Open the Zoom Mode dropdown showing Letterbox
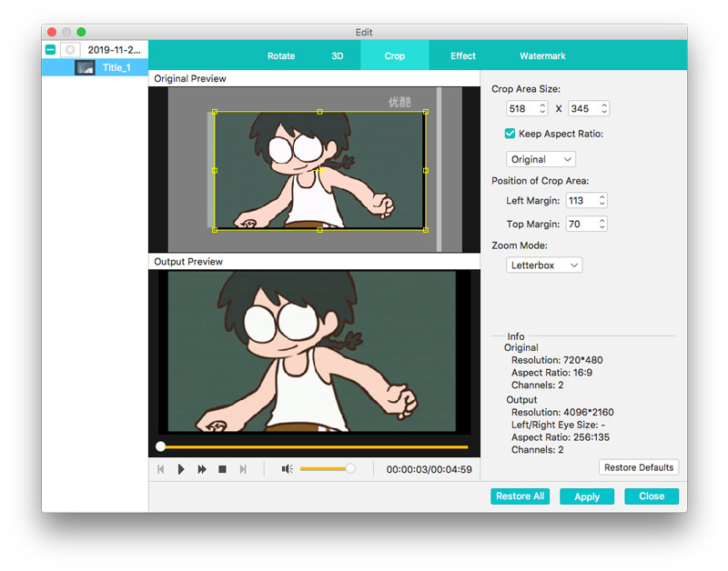The image size is (728, 571). point(543,265)
